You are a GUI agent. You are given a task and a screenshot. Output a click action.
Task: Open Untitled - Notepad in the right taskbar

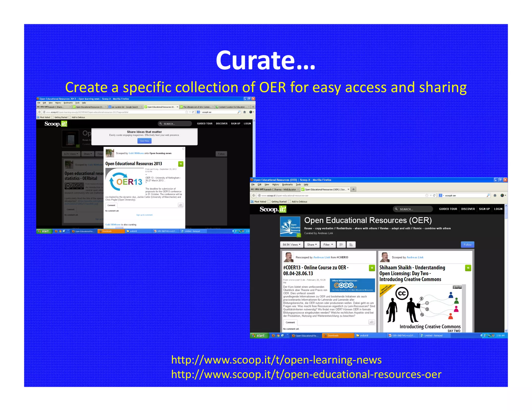434,335
